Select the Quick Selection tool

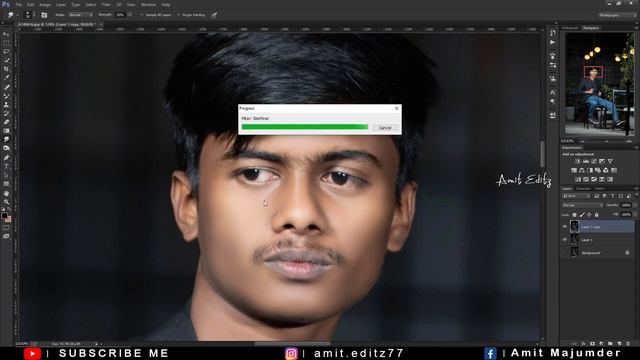coord(6,60)
